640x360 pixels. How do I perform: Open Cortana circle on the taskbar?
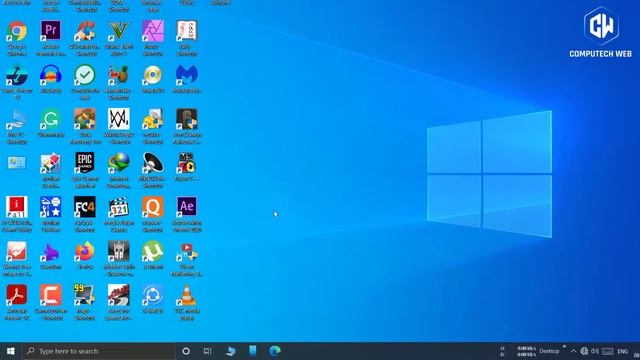pos(186,351)
